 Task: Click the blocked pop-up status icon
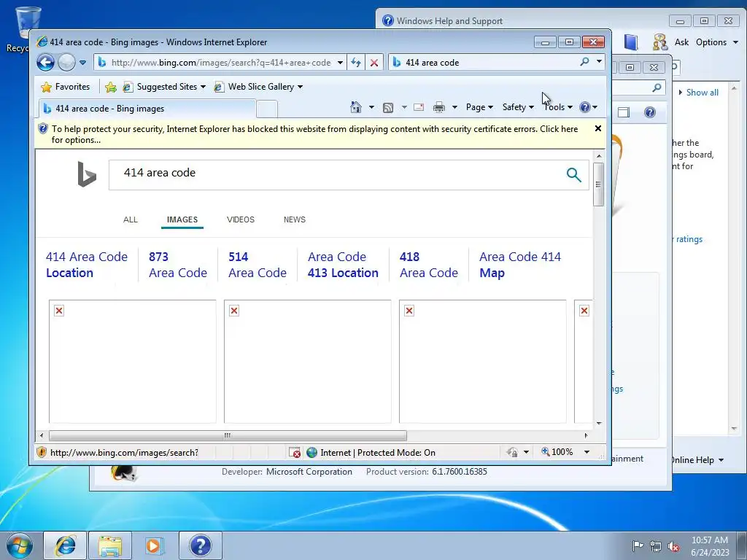point(295,452)
